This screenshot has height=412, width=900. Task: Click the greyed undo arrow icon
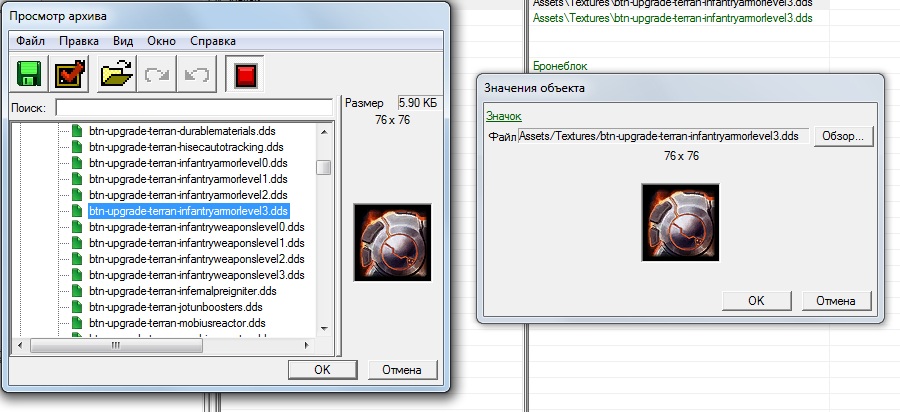196,74
